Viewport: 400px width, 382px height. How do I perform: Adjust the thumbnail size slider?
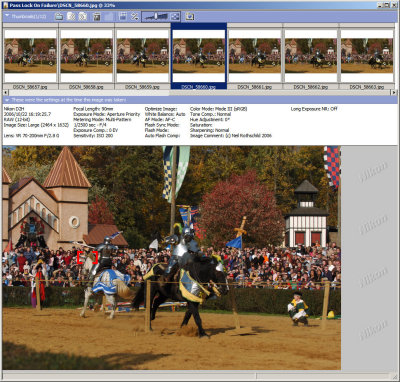click(x=156, y=16)
